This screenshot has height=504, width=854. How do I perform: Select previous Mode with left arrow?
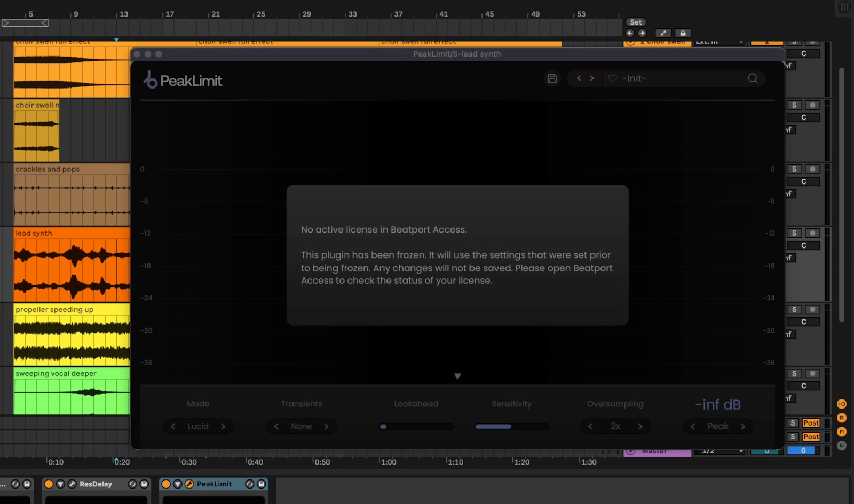point(173,427)
